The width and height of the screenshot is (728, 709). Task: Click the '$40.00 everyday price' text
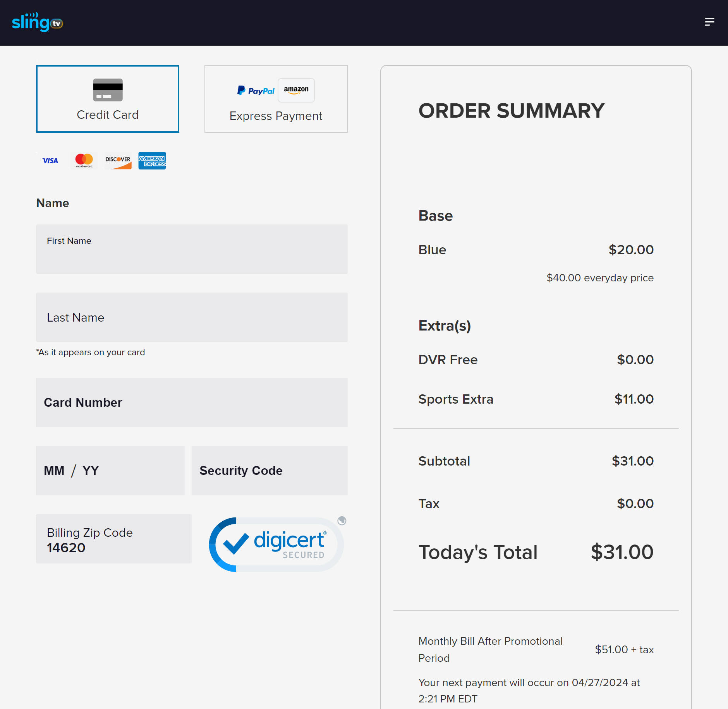600,278
